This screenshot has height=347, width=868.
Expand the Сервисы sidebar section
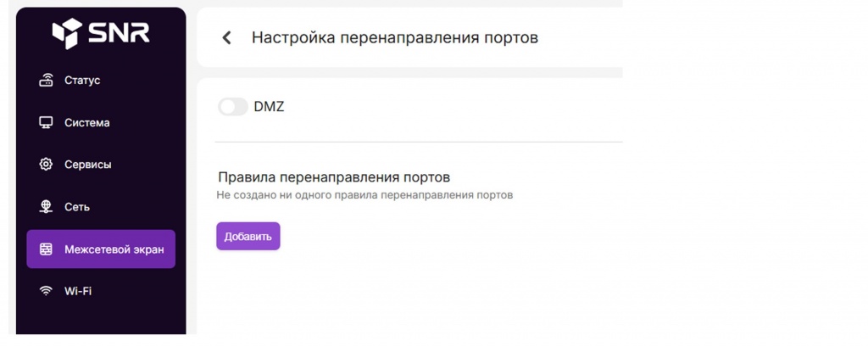click(88, 165)
